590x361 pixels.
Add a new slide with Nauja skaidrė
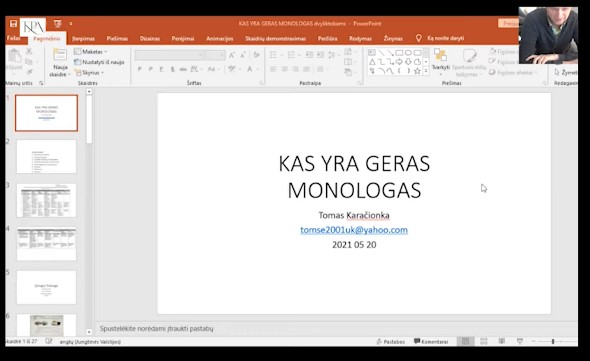pyautogui.click(x=60, y=62)
